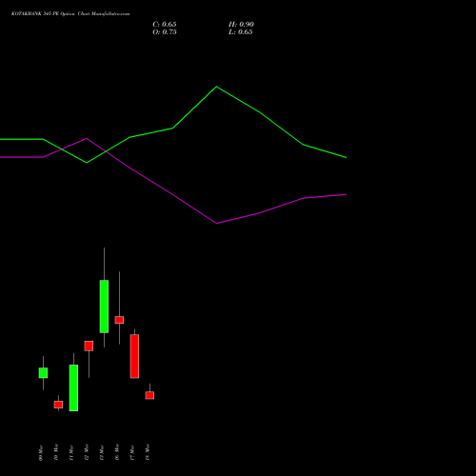Click the low value 'L: 0.65'
Screen dimensions: 476x476
(241, 32)
